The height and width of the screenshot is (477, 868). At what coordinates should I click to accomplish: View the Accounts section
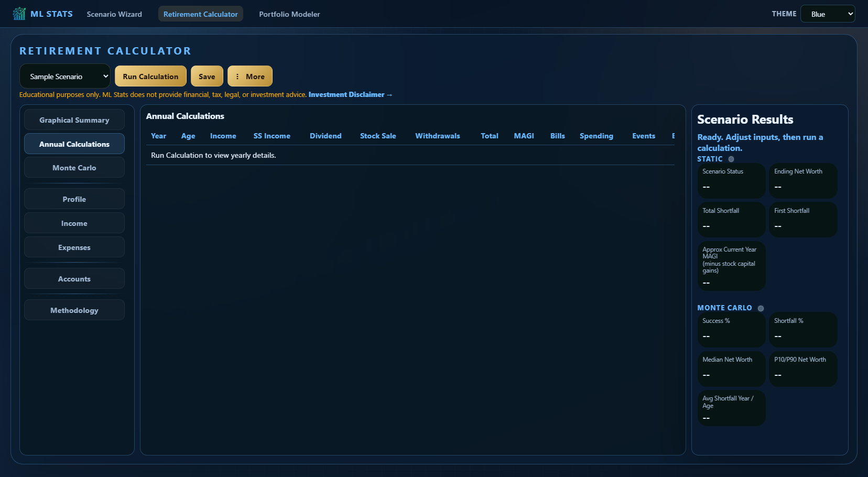point(74,279)
